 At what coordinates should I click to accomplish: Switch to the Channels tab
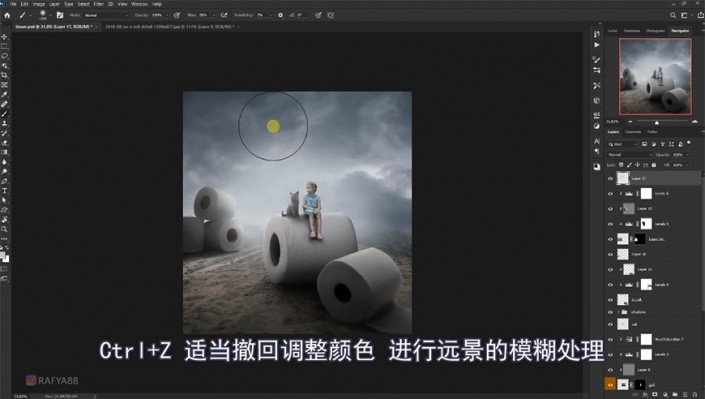point(633,132)
